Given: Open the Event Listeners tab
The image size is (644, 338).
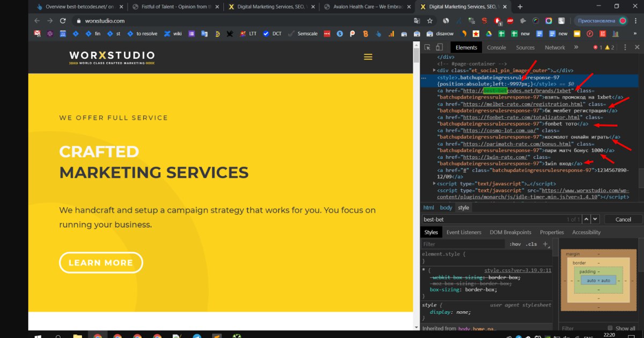Looking at the screenshot, I should [x=464, y=232].
